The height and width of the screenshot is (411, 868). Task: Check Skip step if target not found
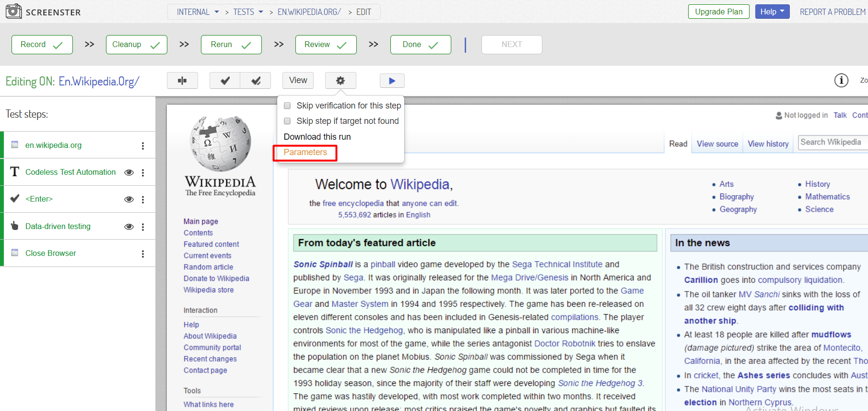287,121
